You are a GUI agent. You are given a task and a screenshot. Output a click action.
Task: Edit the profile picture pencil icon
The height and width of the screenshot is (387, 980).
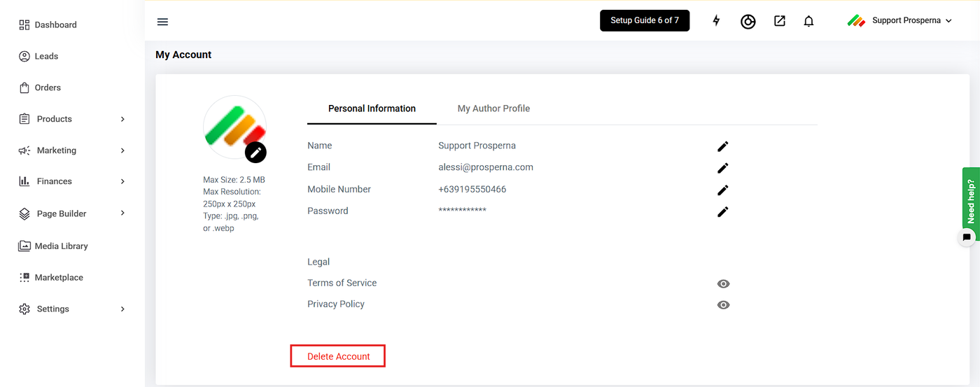[x=255, y=152]
